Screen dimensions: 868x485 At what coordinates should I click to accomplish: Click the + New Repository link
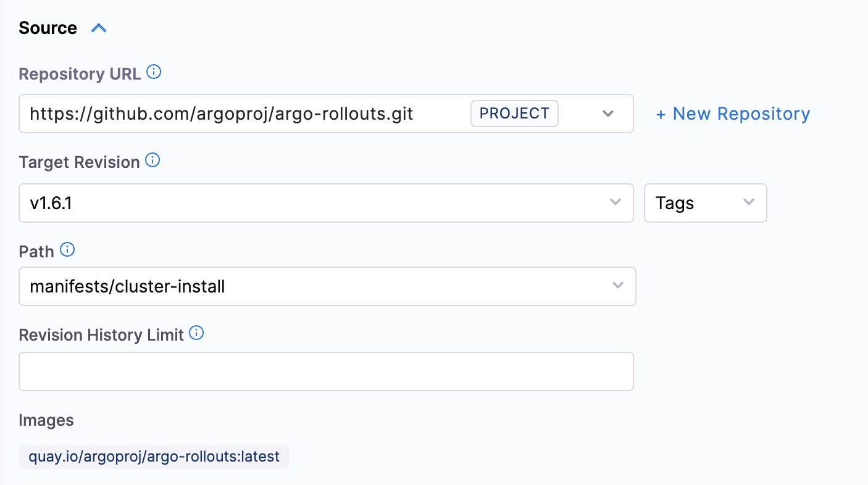coord(733,114)
